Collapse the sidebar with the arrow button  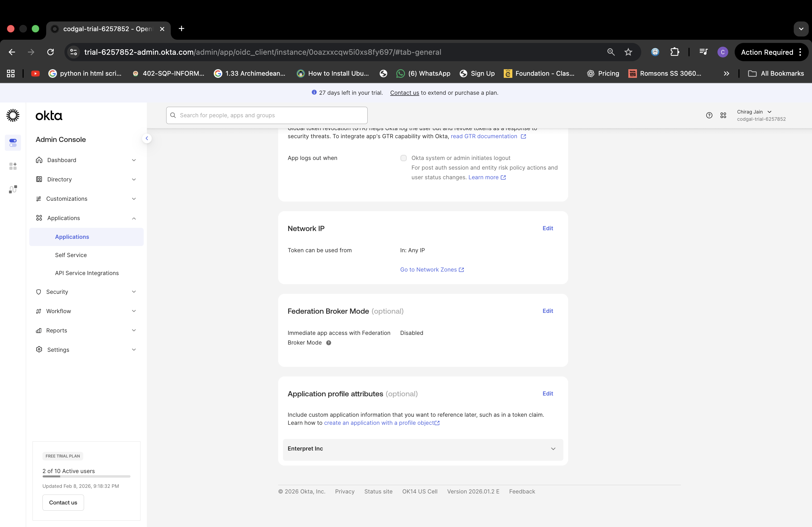click(147, 138)
